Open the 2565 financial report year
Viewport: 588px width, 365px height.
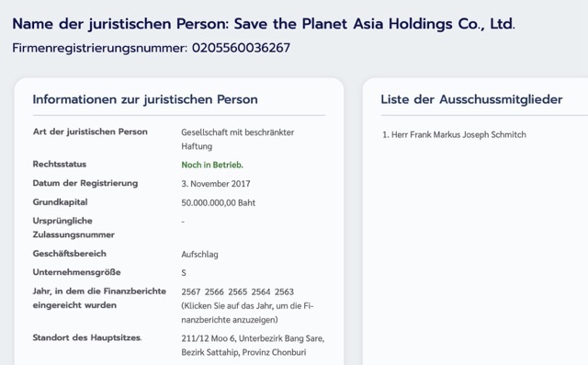(238, 291)
